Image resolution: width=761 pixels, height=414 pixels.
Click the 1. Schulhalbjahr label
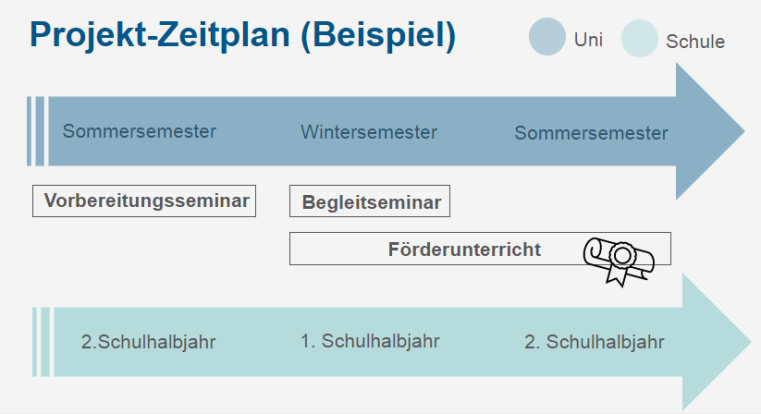coord(370,341)
